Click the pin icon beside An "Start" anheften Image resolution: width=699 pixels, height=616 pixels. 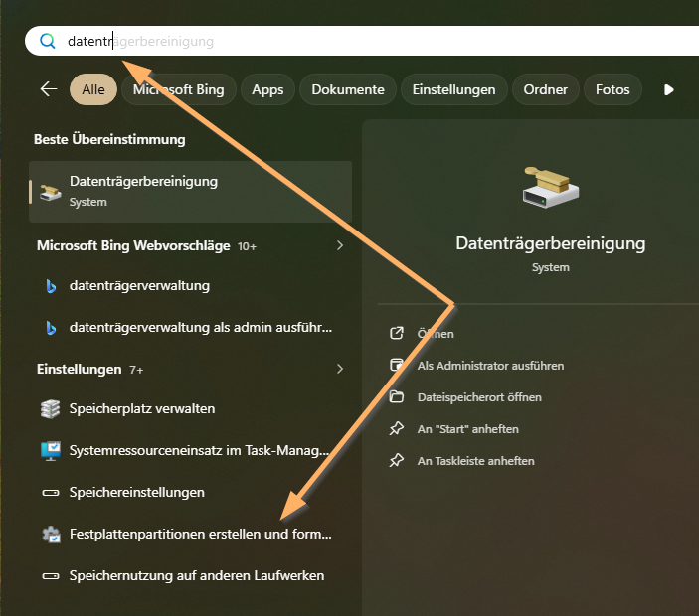point(397,428)
